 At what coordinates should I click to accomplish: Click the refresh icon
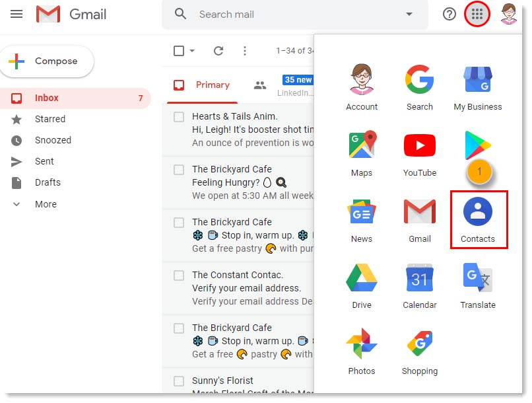pyautogui.click(x=218, y=51)
